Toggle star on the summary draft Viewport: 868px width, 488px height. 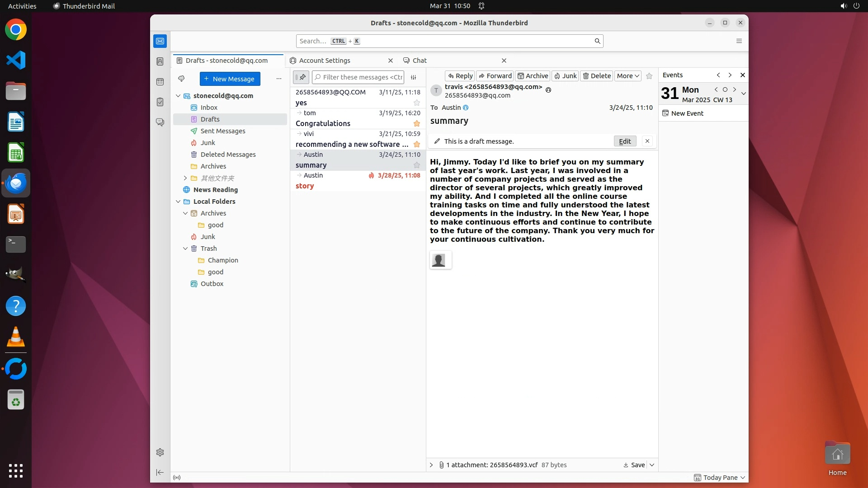pos(417,165)
